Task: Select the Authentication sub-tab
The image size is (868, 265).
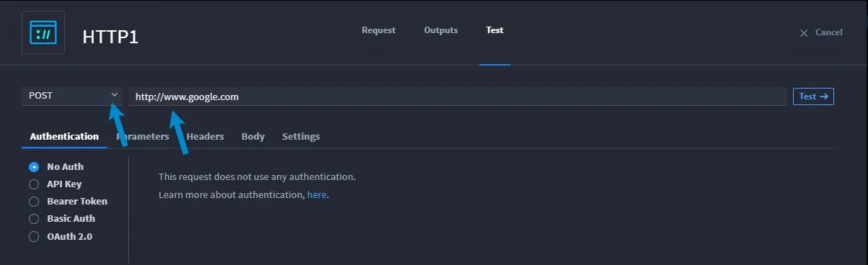Action: click(x=64, y=136)
